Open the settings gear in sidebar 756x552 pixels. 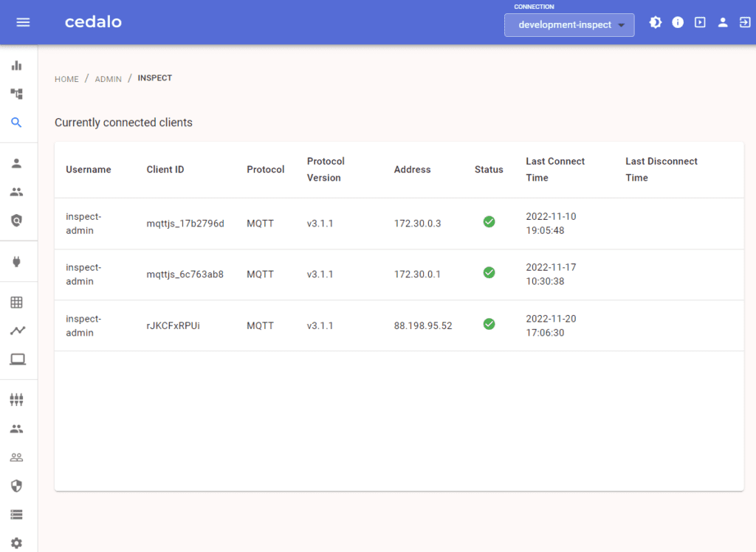pos(16,543)
